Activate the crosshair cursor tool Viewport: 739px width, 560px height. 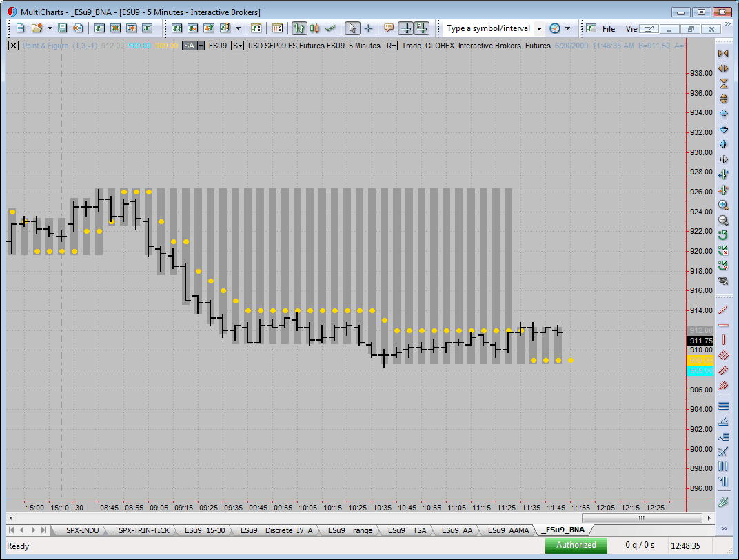tap(369, 28)
